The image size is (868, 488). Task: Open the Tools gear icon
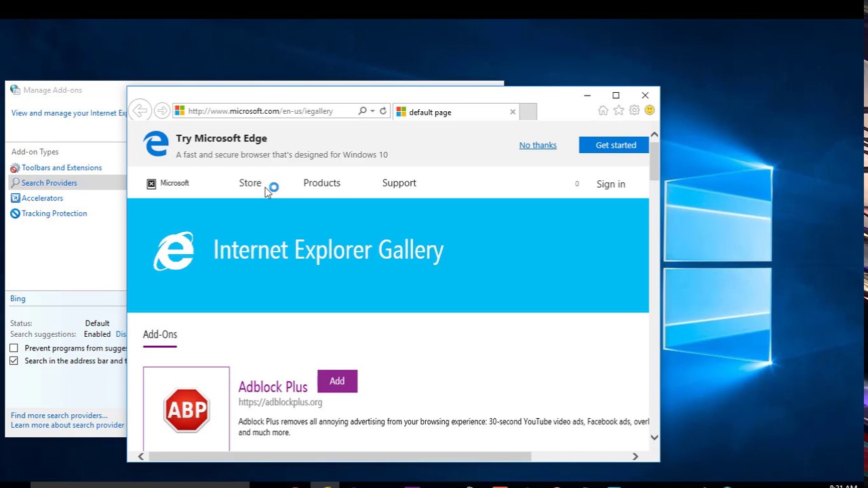click(634, 110)
